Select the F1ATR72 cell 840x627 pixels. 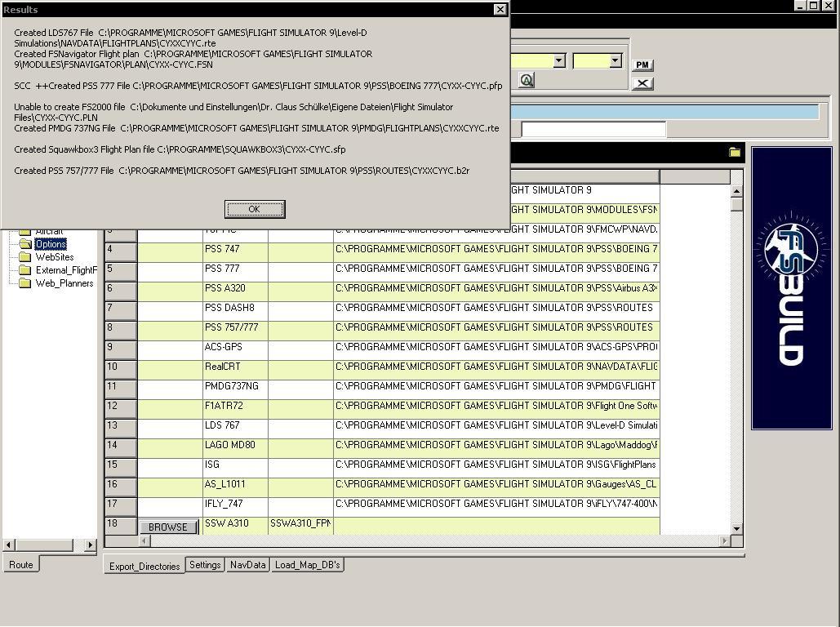point(235,409)
